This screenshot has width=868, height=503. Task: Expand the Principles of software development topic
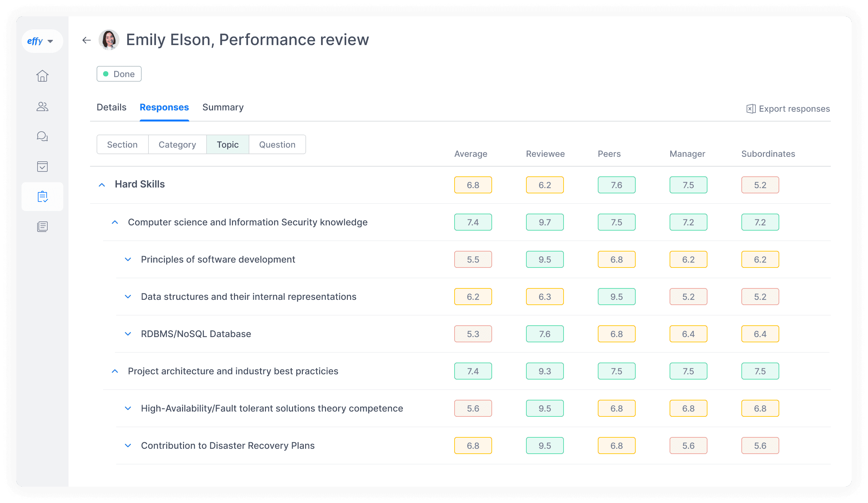[128, 259]
